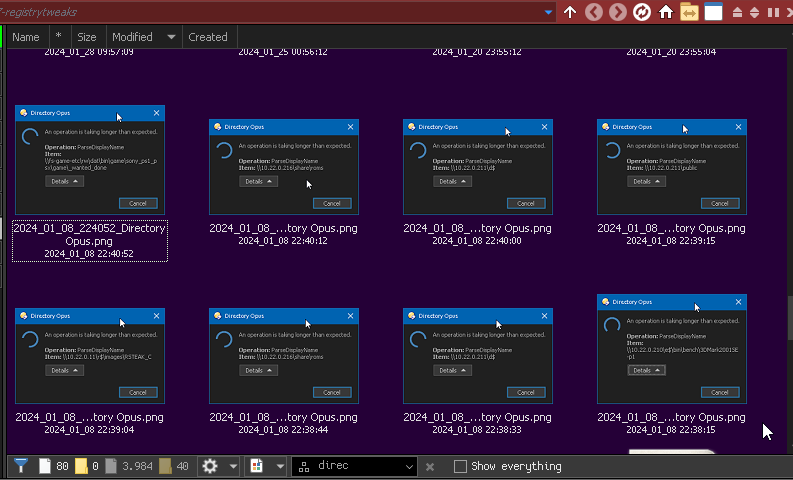
Task: Open the blue funnel filter icon
Action: [21, 465]
